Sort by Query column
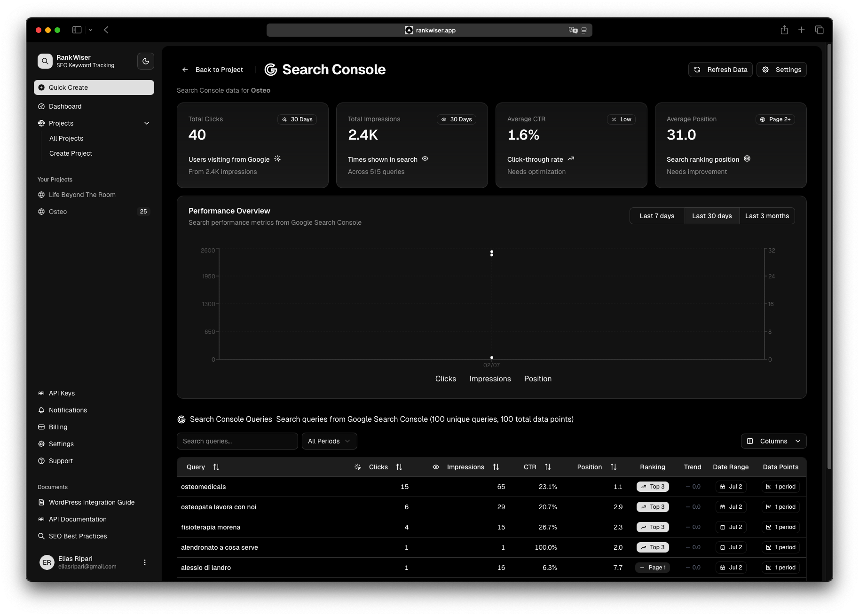The height and width of the screenshot is (616, 859). click(x=203, y=467)
